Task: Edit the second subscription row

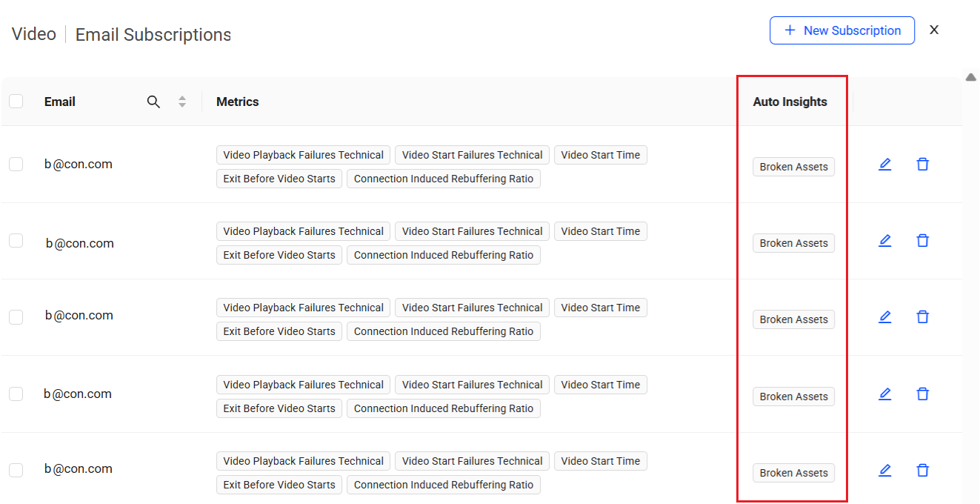Action: [884, 241]
